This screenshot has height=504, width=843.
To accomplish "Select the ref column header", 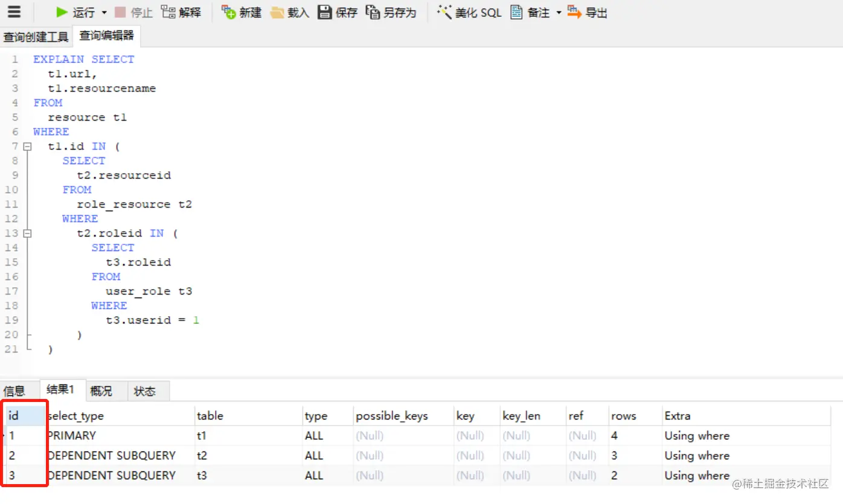I will 587,416.
